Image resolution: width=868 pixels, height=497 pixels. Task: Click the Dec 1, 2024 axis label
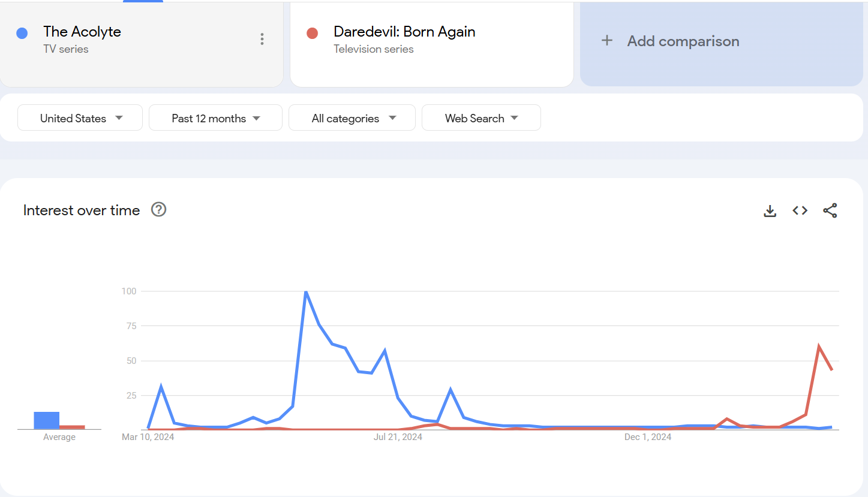pos(648,437)
